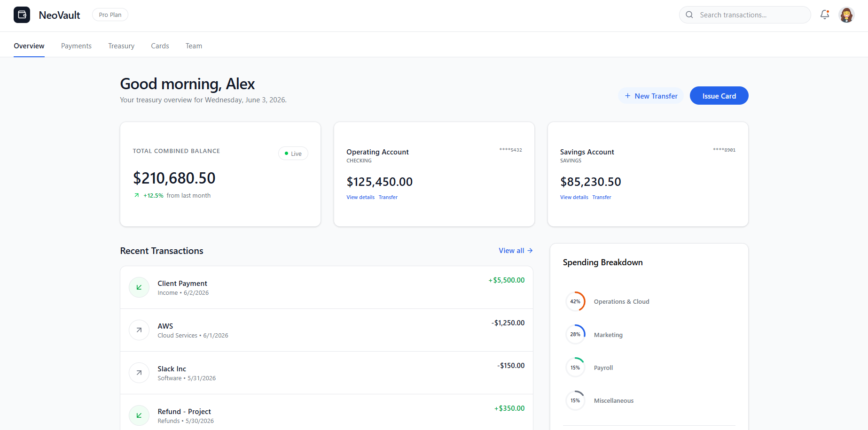Open View all transactions link
This screenshot has width=868, height=430.
pos(516,251)
